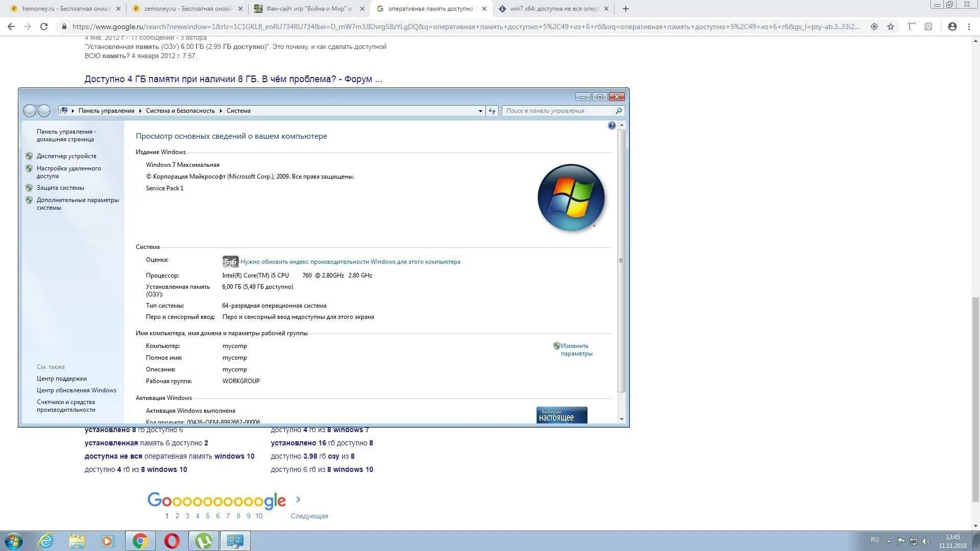Open Дополнительные параметры системы link
Image resolution: width=980 pixels, height=551 pixels.
click(x=78, y=204)
